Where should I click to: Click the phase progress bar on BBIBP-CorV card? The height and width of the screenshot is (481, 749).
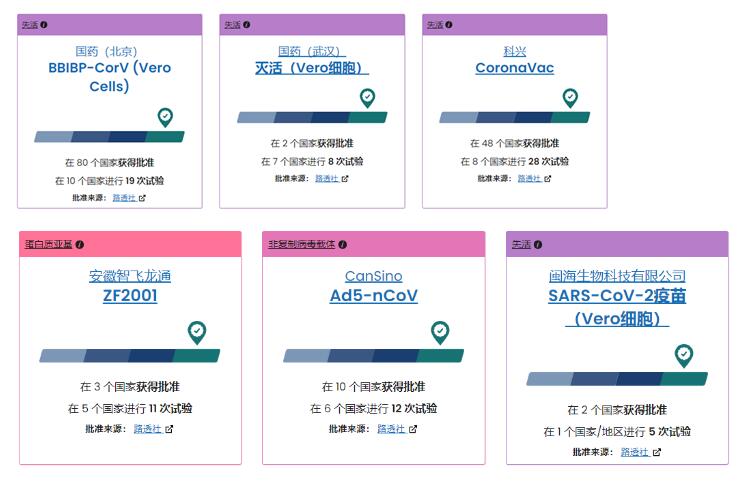[109, 137]
